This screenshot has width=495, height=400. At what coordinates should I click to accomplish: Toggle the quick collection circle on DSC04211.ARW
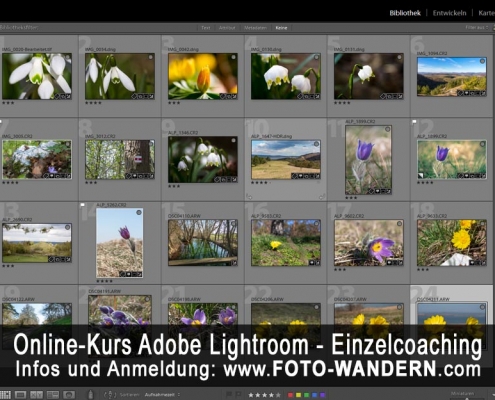482,307
